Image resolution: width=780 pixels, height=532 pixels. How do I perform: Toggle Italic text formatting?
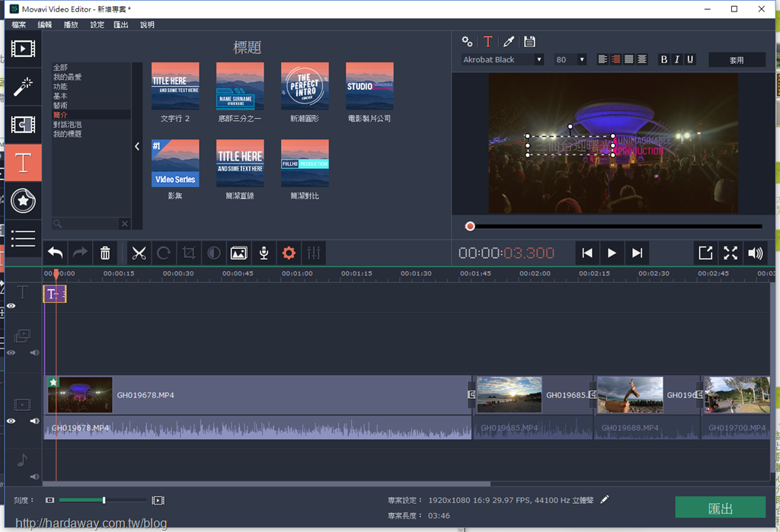click(676, 59)
